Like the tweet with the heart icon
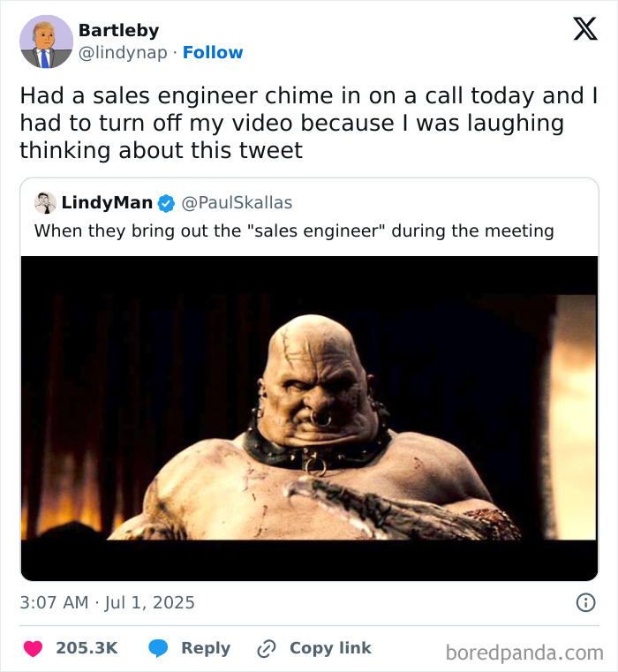This screenshot has height=672, width=618. [x=33, y=648]
